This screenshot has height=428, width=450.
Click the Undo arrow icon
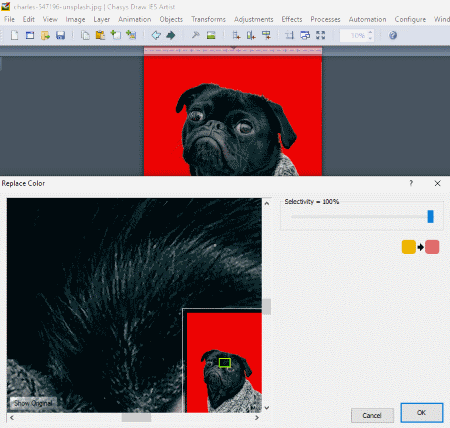coord(156,35)
